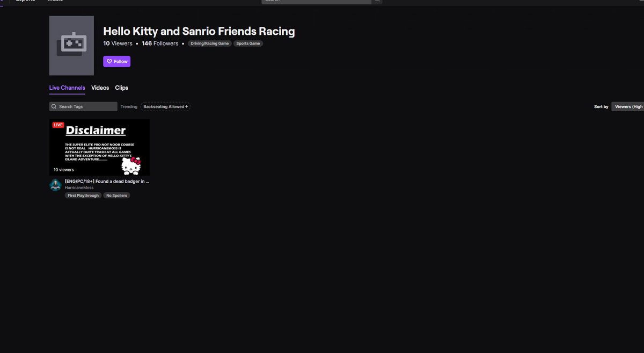Visit the HurricaneMoss channel name link

tap(79, 188)
